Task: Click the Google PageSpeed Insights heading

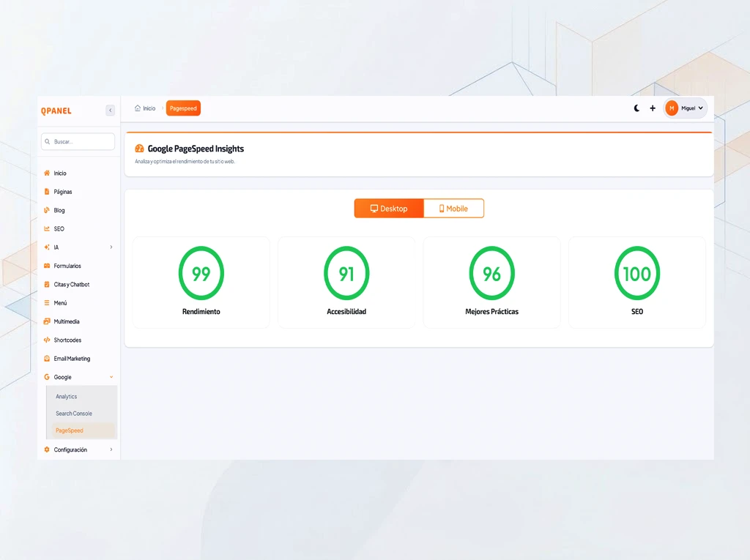Action: click(196, 149)
